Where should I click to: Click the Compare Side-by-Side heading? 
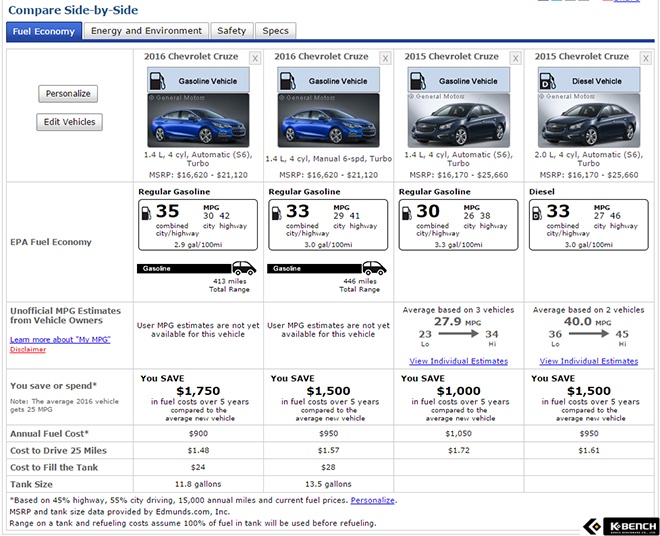73,10
